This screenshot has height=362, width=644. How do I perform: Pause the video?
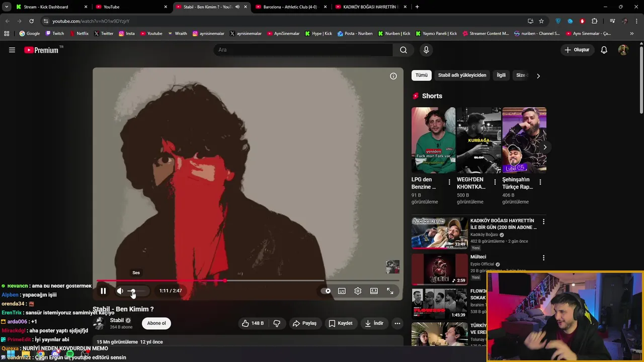[x=103, y=291]
